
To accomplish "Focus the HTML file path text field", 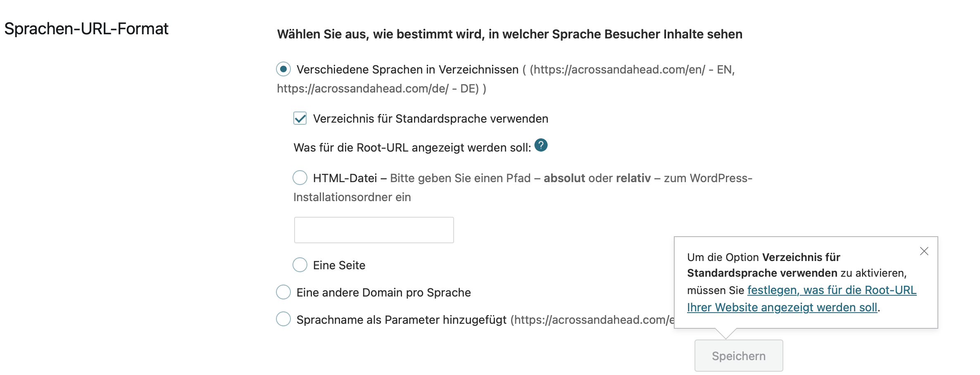I will 373,230.
